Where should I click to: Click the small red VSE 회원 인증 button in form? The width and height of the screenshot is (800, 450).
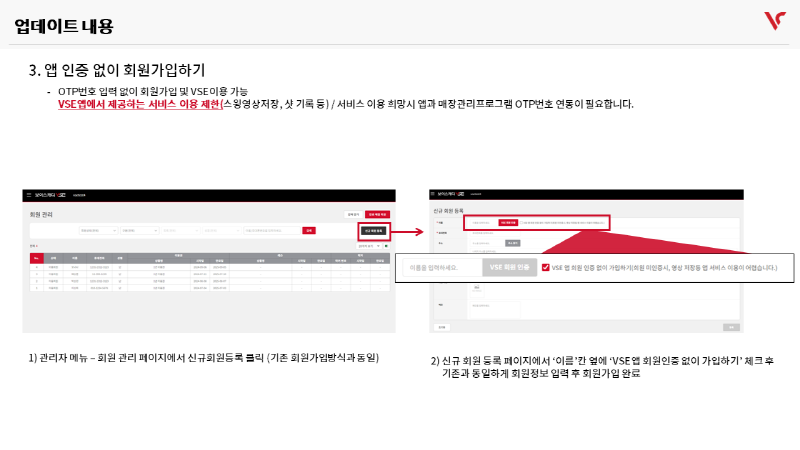[508, 222]
